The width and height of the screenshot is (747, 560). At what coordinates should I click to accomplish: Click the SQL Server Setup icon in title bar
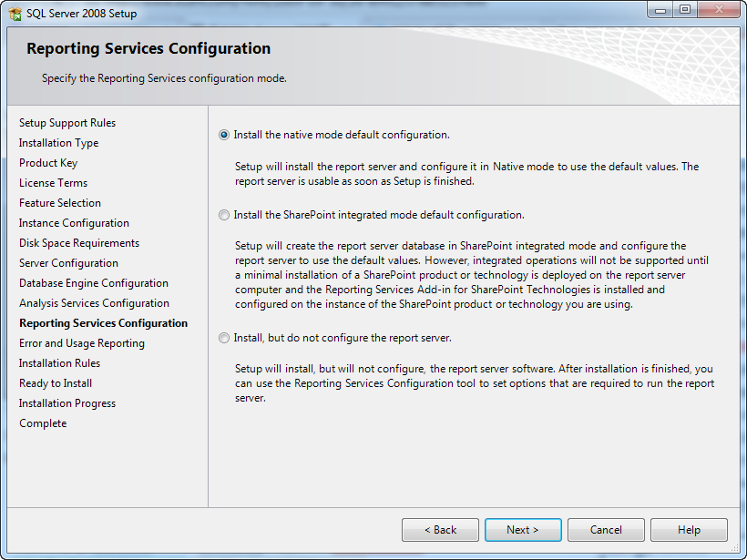(x=13, y=13)
